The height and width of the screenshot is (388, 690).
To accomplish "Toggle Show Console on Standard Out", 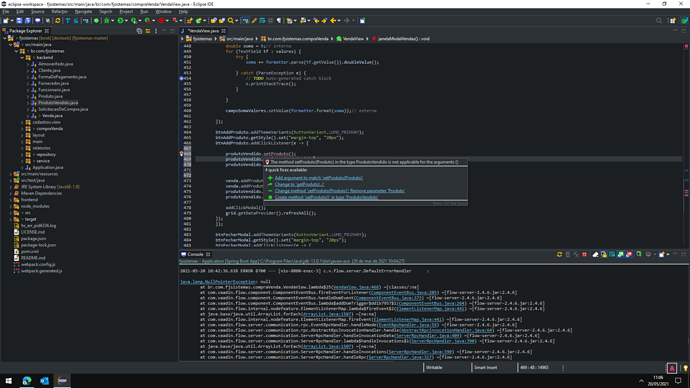I will pos(620,254).
